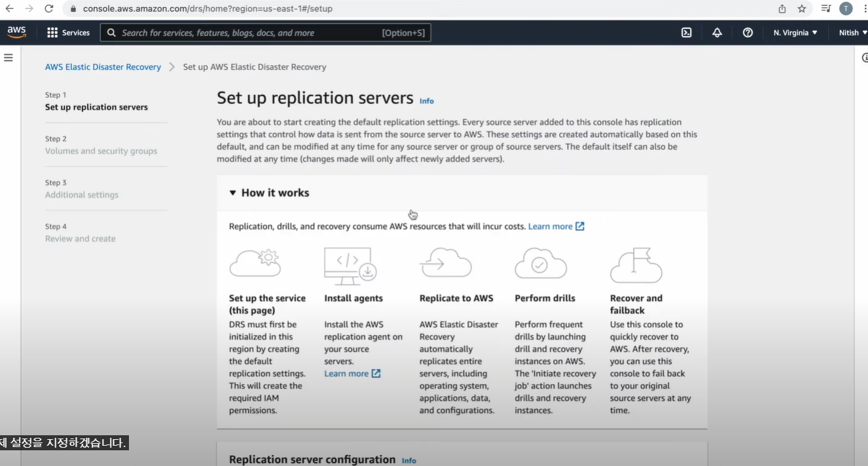Go back in browser history
Viewport: 868px width, 466px height.
10,9
